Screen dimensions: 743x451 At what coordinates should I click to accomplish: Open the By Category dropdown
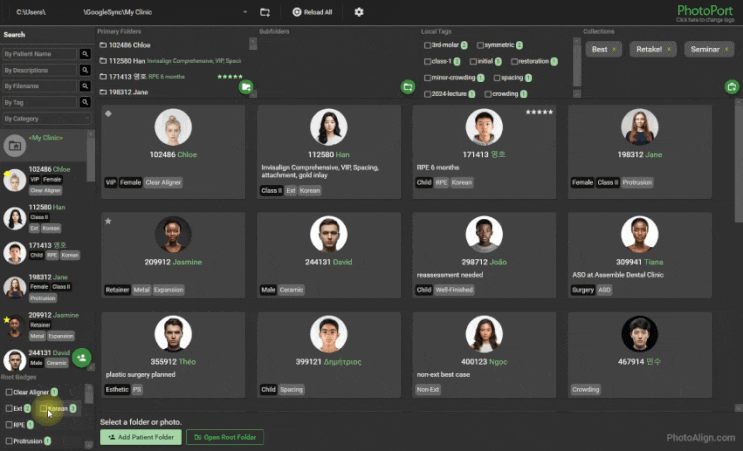click(x=46, y=118)
